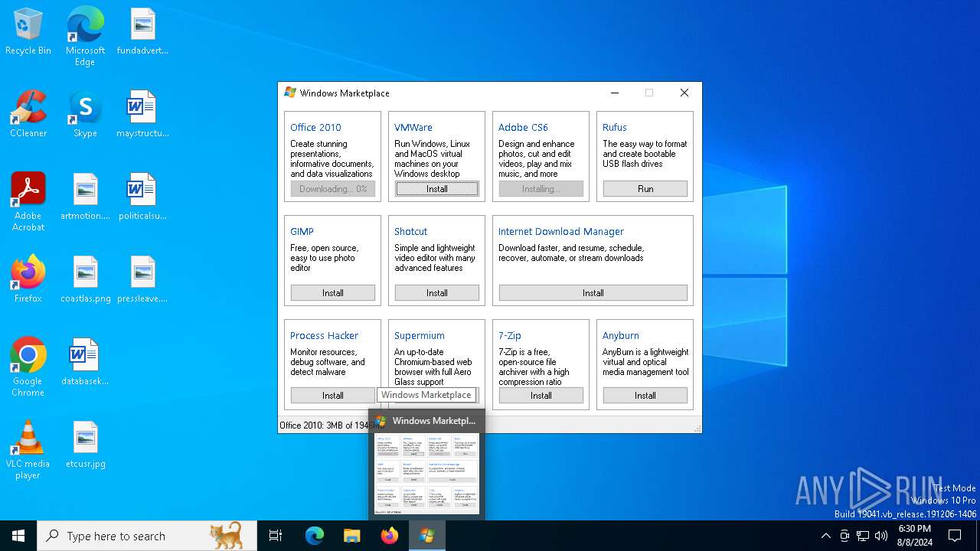This screenshot has height=551, width=980.
Task: Open Microsoft Edge desktop shortcut
Action: click(x=85, y=37)
